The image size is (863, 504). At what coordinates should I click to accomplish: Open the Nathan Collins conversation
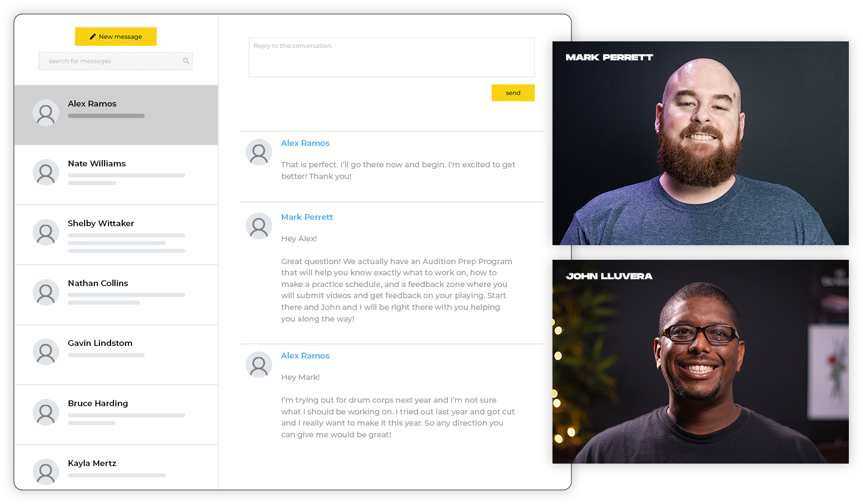116,295
